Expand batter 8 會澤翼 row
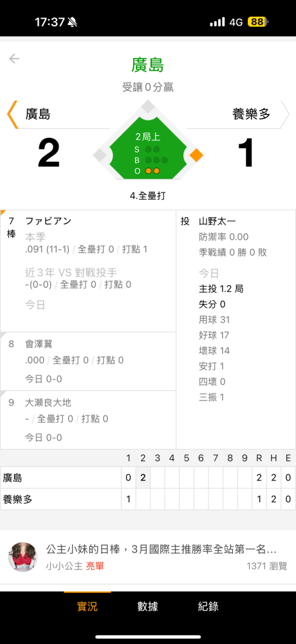Viewport: 296px width, 644px height. [x=88, y=361]
